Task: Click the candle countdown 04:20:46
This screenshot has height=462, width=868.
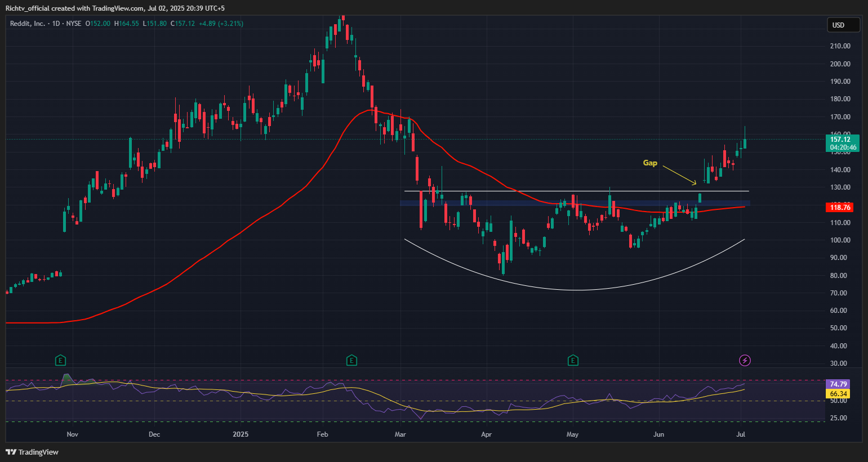Action: pos(843,147)
